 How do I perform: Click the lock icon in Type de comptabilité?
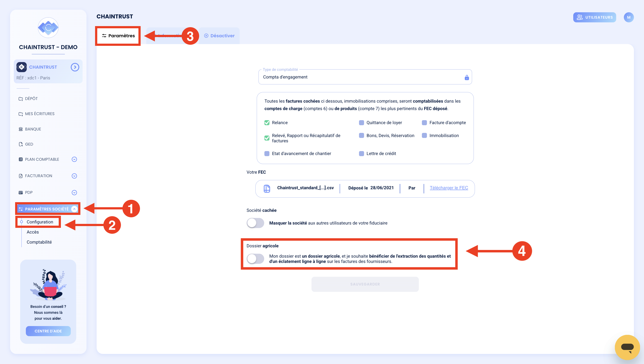467,77
